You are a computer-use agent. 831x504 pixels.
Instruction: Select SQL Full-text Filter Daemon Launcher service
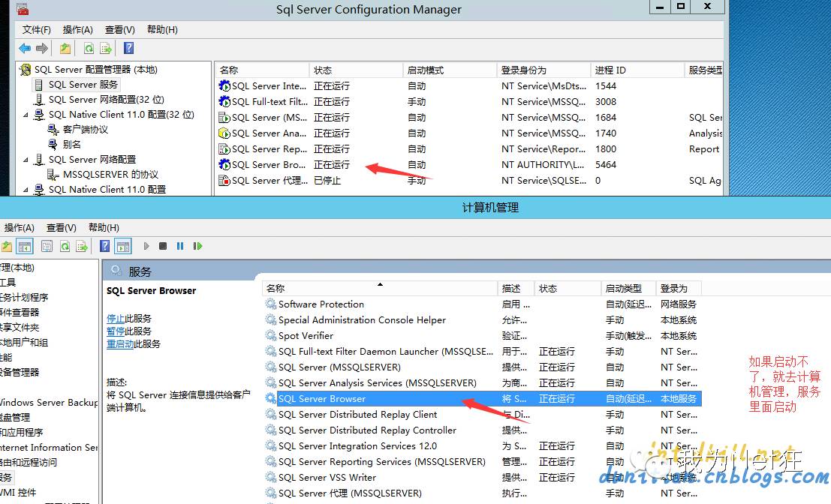[x=482, y=352]
